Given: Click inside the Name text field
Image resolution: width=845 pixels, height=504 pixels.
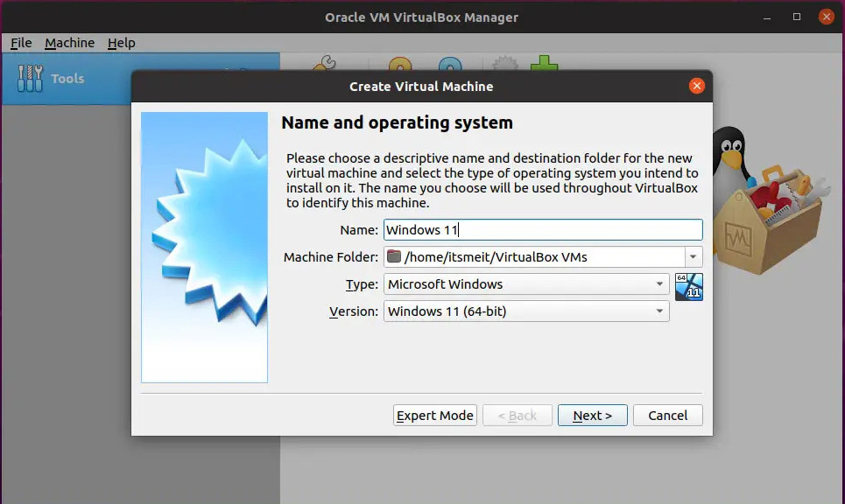Looking at the screenshot, I should [541, 229].
